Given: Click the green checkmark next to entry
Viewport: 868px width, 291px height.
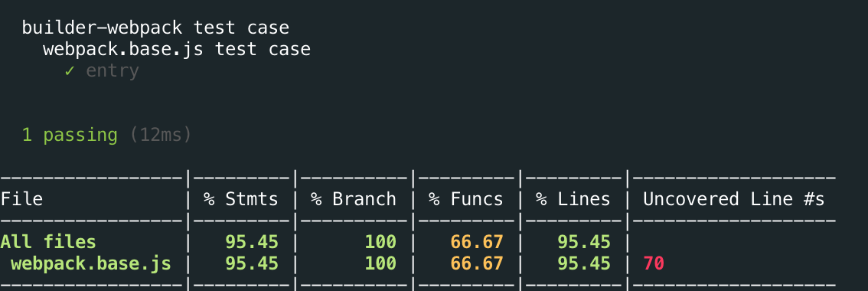Looking at the screenshot, I should (69, 71).
